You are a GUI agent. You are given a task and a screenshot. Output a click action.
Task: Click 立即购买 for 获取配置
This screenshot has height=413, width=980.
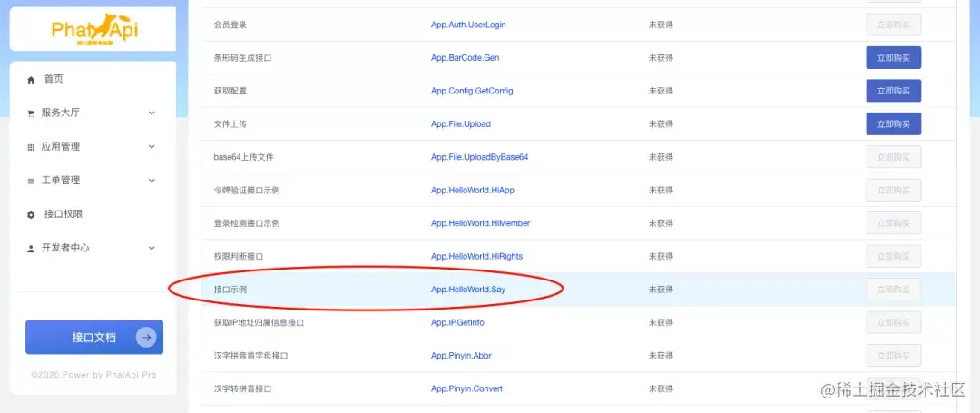[x=893, y=91]
